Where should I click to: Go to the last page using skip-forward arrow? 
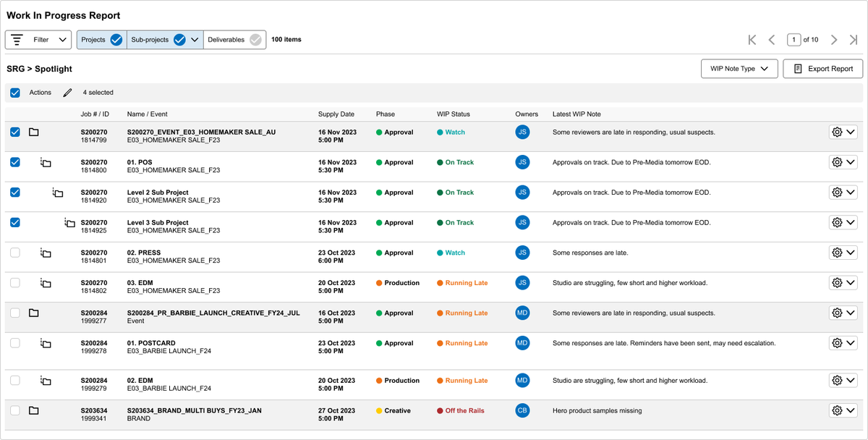coord(854,40)
